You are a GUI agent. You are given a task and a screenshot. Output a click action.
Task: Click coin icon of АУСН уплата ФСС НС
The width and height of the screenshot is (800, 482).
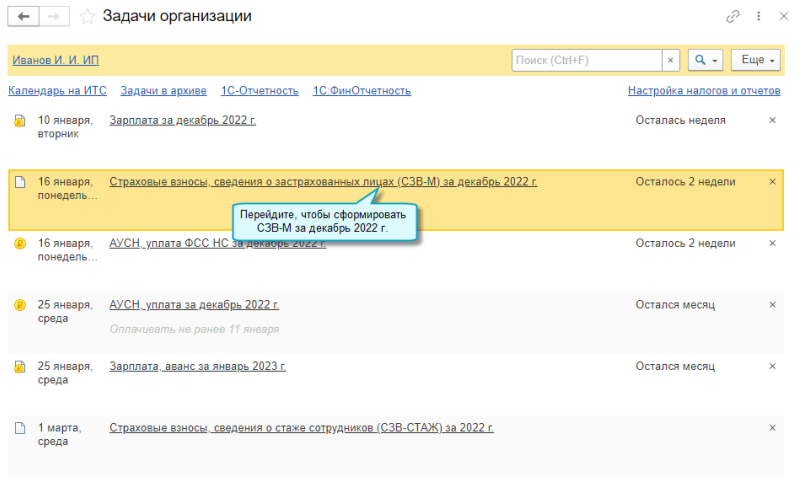(x=19, y=244)
